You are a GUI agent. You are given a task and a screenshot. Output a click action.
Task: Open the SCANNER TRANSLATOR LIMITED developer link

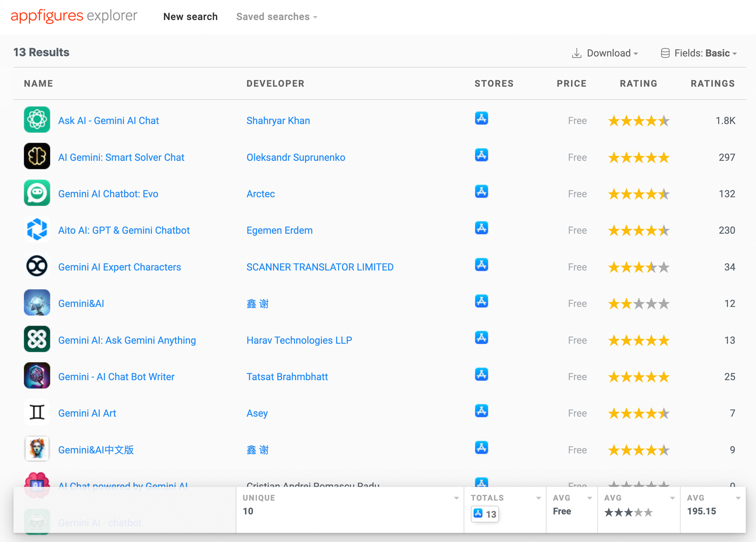(320, 267)
